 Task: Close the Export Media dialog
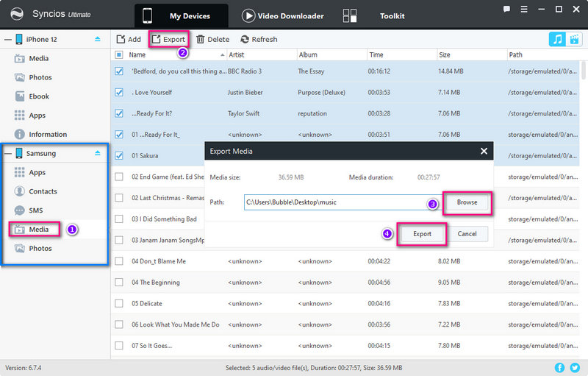[484, 152]
